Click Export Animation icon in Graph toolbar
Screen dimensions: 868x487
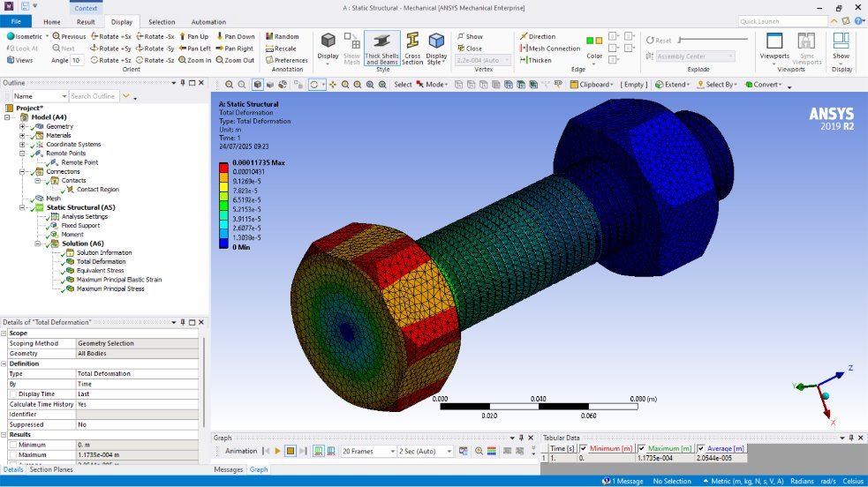464,451
